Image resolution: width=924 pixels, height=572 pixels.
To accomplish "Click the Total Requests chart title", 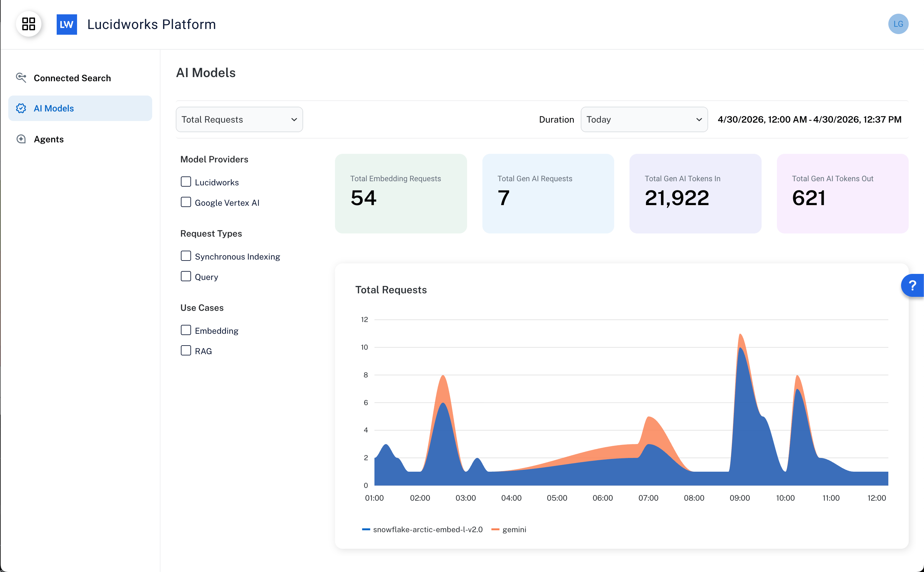I will pyautogui.click(x=391, y=290).
